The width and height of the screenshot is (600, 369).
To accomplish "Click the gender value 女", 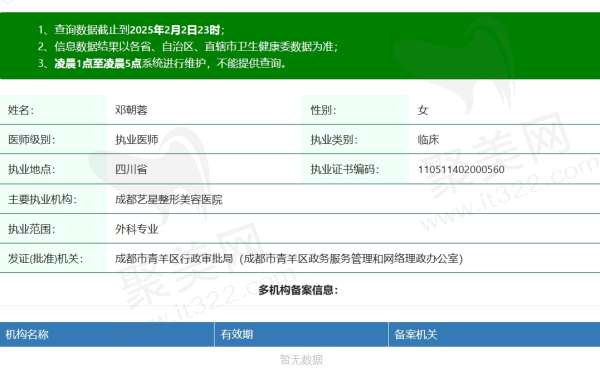I will [423, 110].
